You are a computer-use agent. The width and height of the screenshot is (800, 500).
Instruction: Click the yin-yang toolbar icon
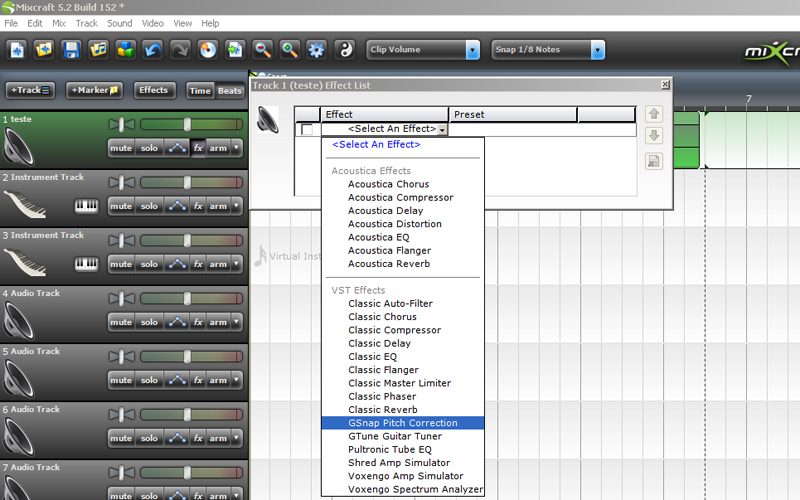[345, 50]
